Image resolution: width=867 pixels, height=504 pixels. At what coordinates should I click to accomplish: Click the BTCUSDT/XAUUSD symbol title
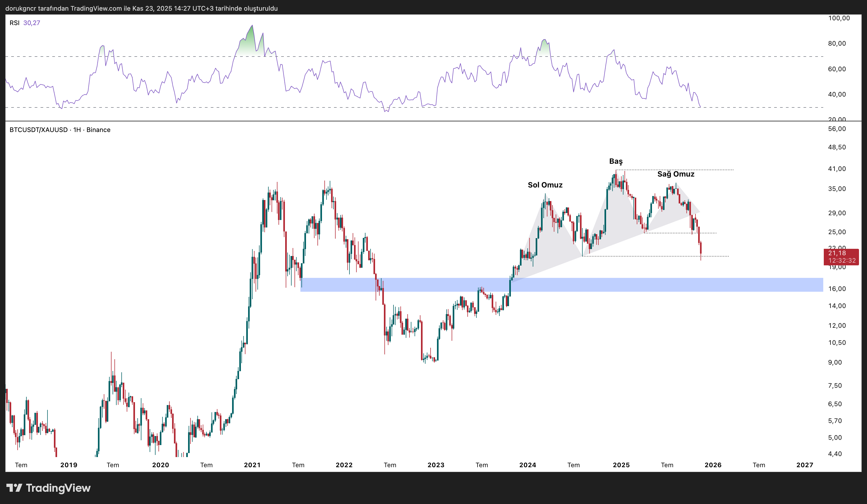[38, 130]
